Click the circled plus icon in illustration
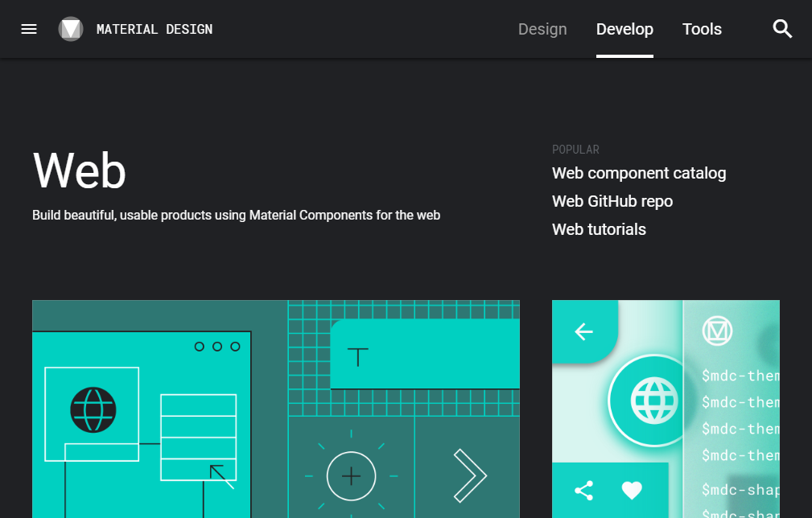 pyautogui.click(x=351, y=476)
